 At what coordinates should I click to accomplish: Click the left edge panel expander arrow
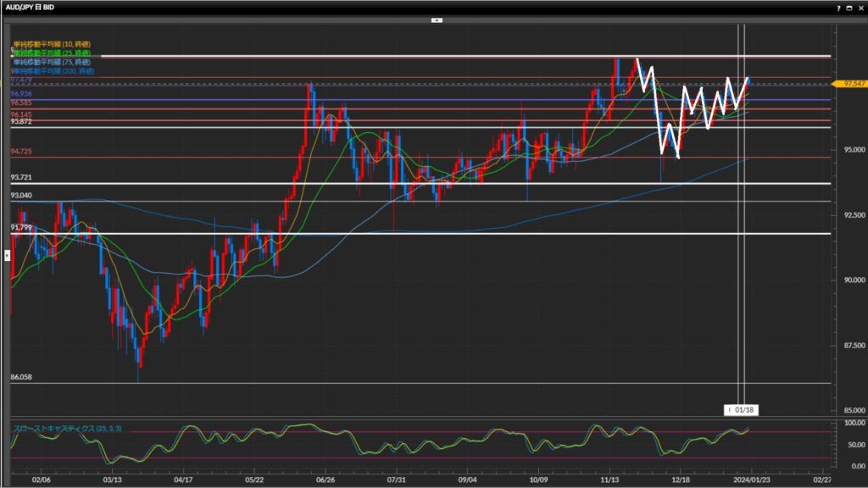[8, 253]
